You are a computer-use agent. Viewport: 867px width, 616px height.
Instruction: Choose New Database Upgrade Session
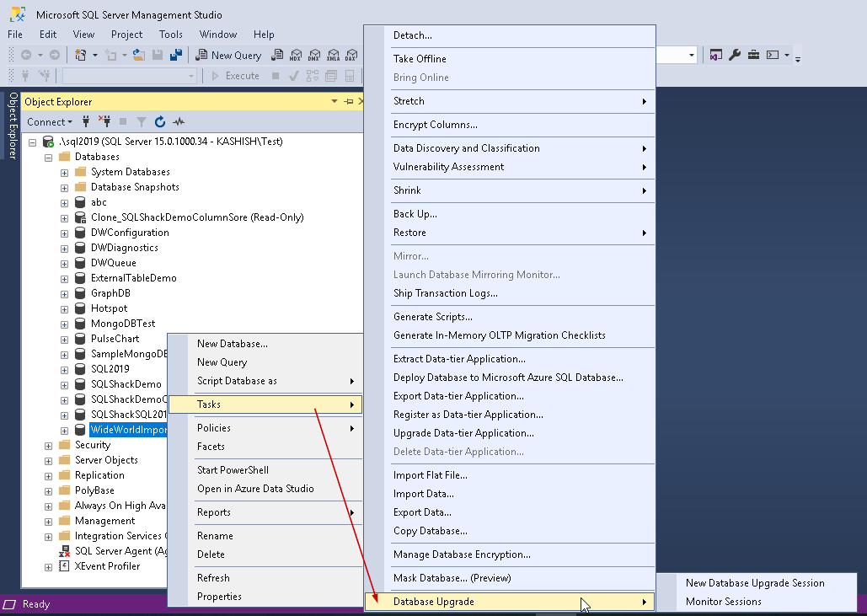755,583
